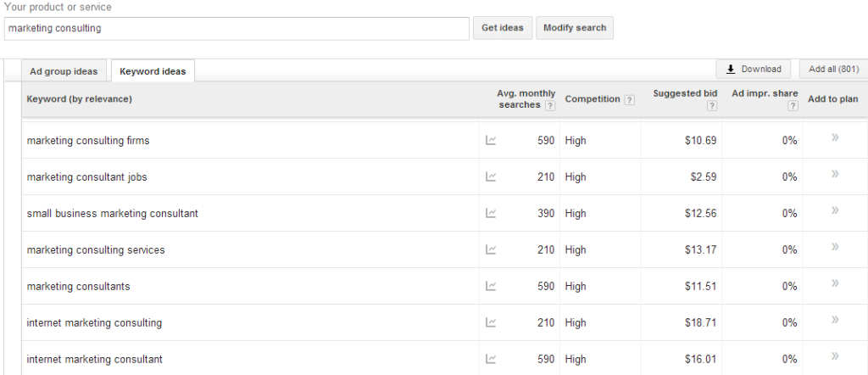Click Add all (801) button
This screenshot has height=375, width=868.
click(x=834, y=70)
